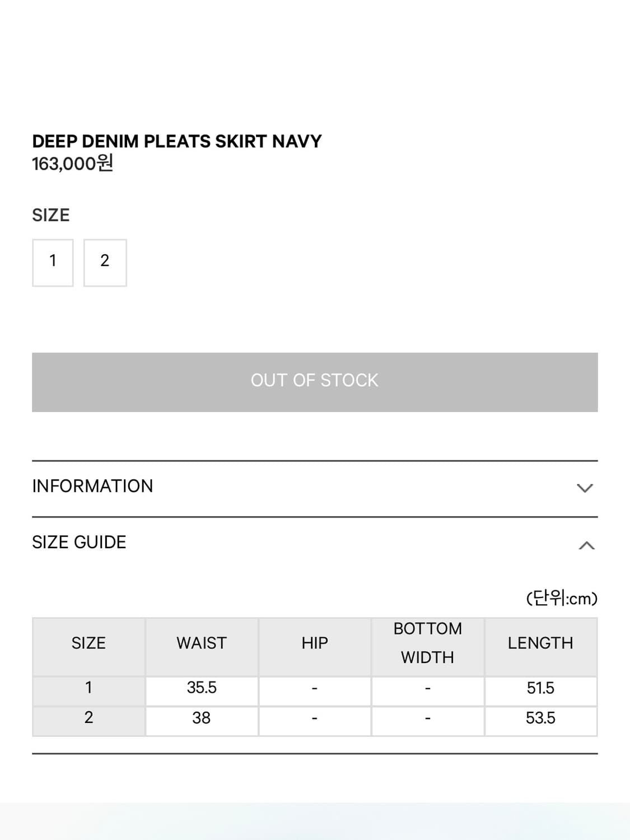Click the HIP column header
This screenshot has width=630, height=840.
click(315, 643)
